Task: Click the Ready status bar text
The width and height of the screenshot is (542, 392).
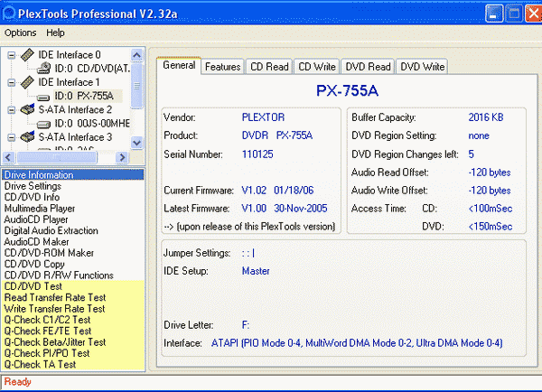Action: 18,382
